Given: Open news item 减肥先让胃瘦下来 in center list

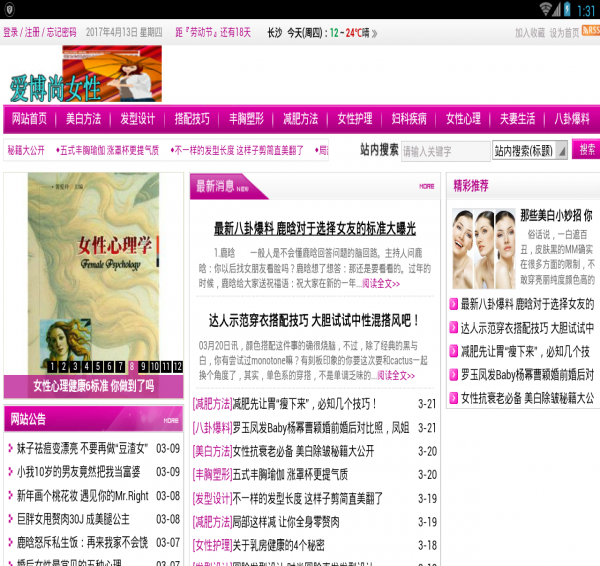Looking at the screenshot, I should point(305,404).
